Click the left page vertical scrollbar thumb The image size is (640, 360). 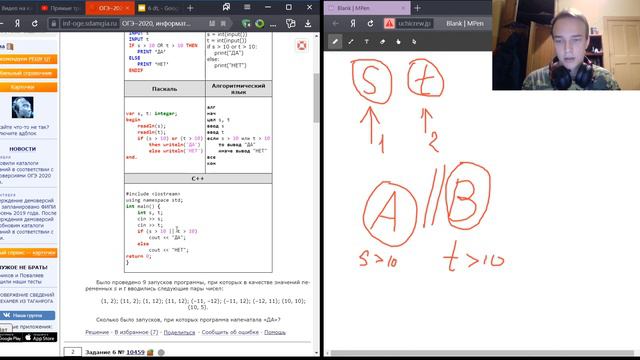point(316,98)
